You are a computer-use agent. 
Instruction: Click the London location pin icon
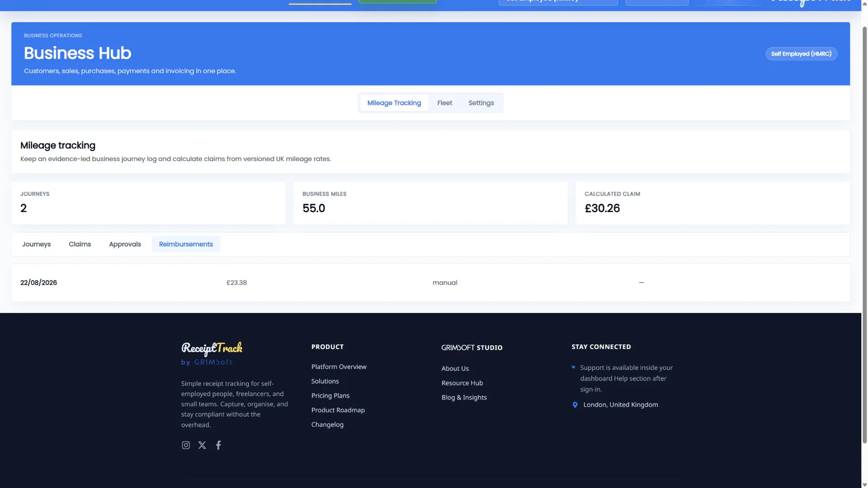pos(575,405)
